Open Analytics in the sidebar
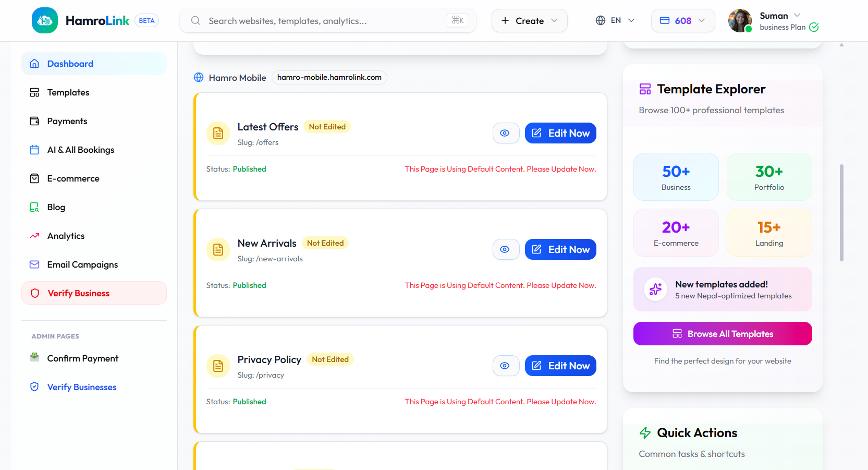The height and width of the screenshot is (470, 868). (66, 236)
